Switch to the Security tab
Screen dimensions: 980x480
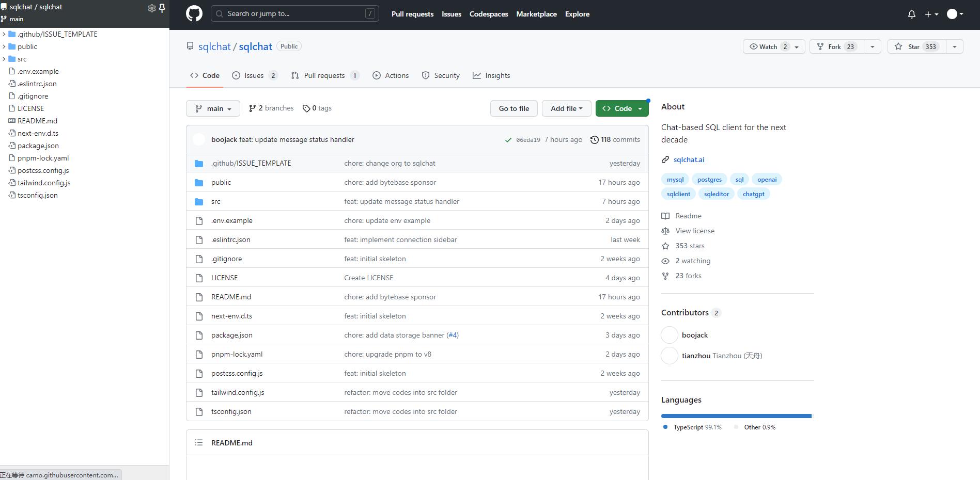pos(441,75)
